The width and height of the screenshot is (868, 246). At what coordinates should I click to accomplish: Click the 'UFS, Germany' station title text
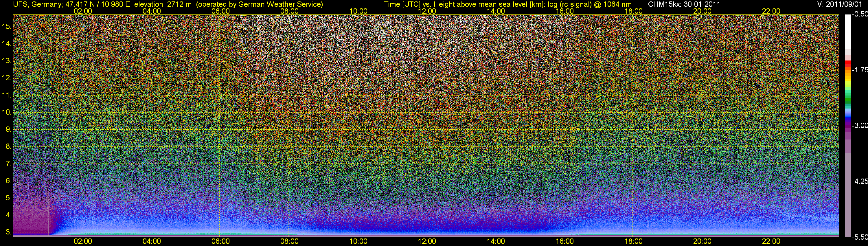click(x=33, y=4)
